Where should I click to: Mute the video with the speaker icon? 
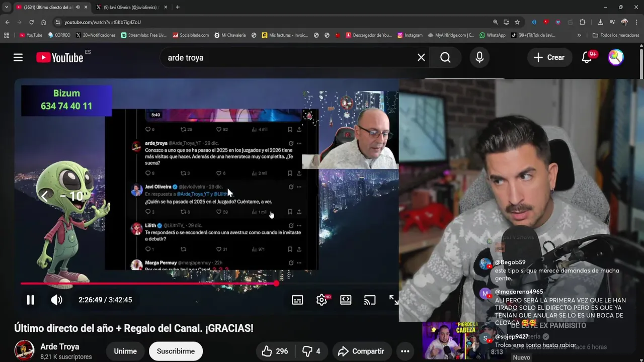coord(56,300)
